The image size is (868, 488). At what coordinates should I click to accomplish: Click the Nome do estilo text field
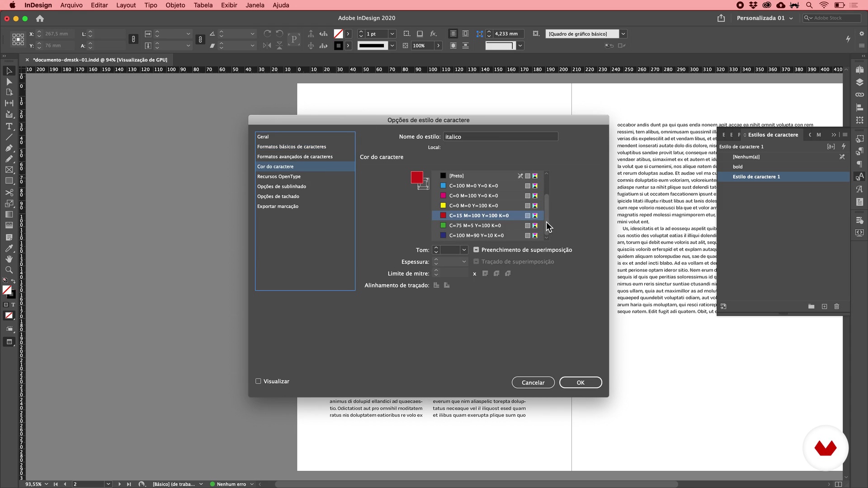500,137
